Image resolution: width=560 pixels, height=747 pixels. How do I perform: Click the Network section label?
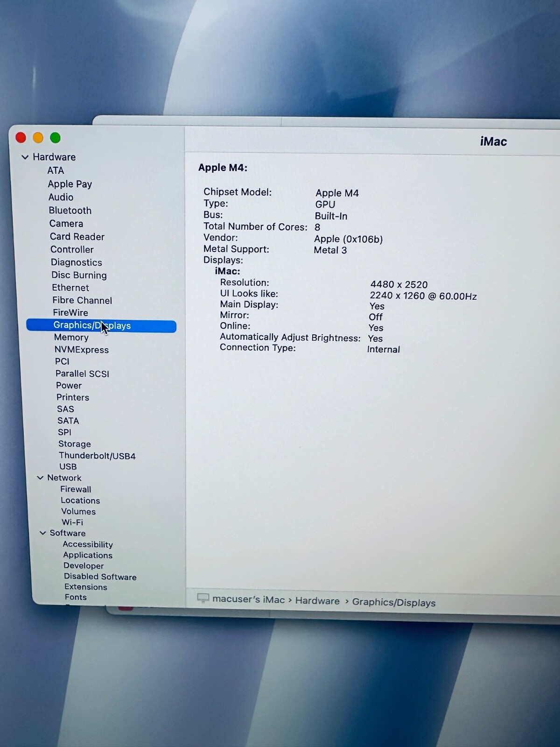tap(64, 478)
